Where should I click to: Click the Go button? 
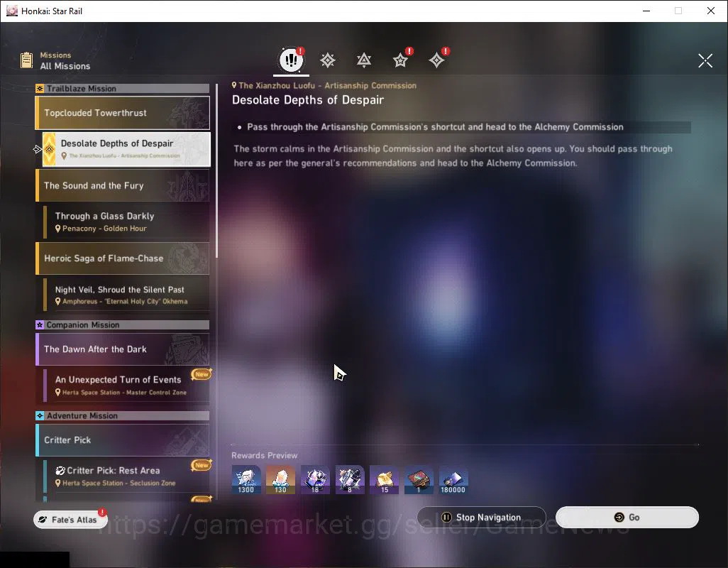coord(627,518)
